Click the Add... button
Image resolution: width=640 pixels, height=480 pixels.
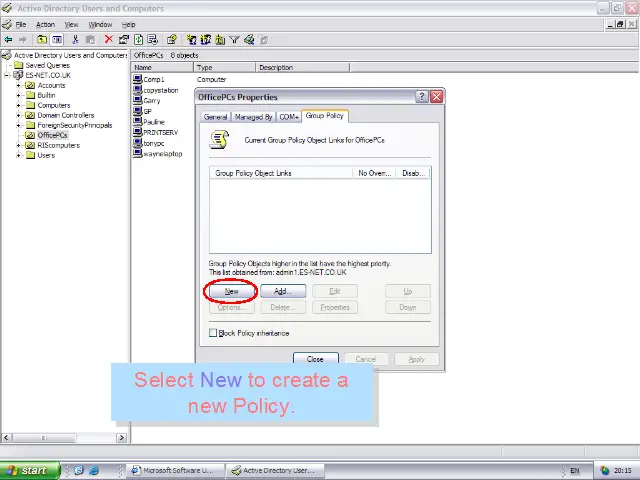point(283,291)
